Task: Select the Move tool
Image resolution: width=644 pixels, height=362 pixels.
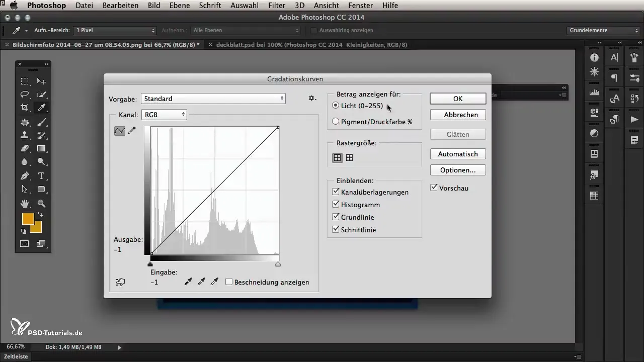Action: coord(42,81)
